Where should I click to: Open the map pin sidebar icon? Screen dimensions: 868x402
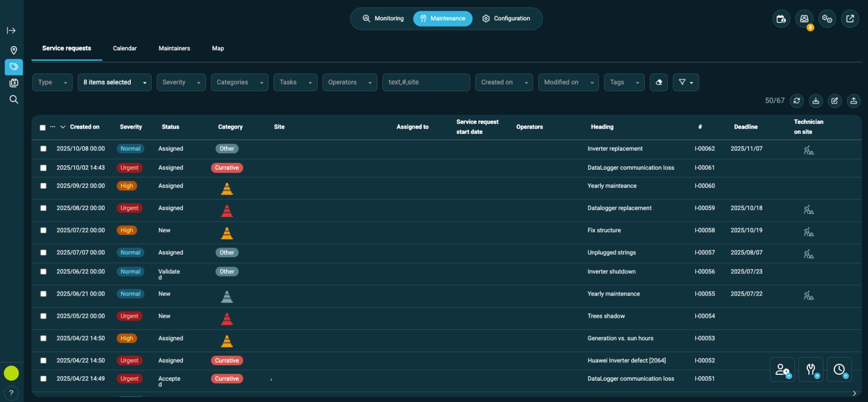click(14, 50)
